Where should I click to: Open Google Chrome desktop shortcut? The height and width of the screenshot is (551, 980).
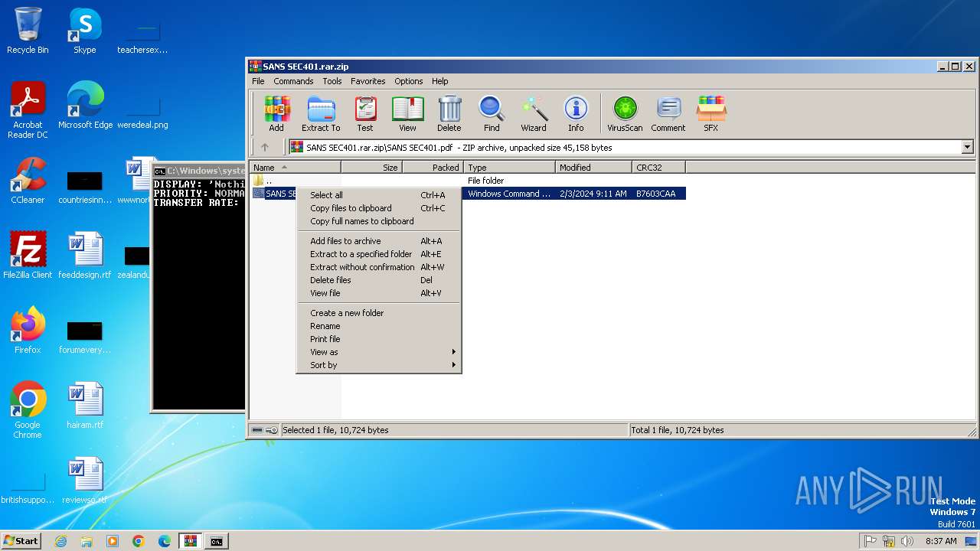(x=28, y=410)
